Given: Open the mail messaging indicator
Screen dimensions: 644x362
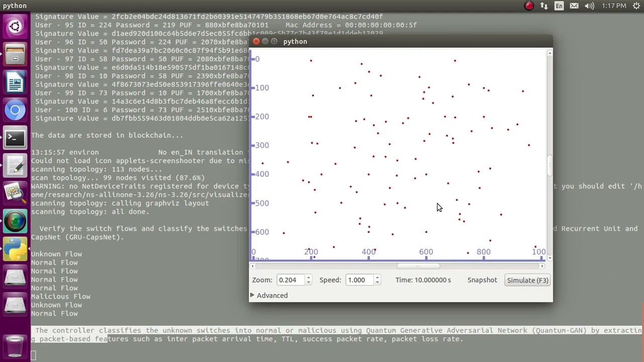Looking at the screenshot, I should click(574, 6).
